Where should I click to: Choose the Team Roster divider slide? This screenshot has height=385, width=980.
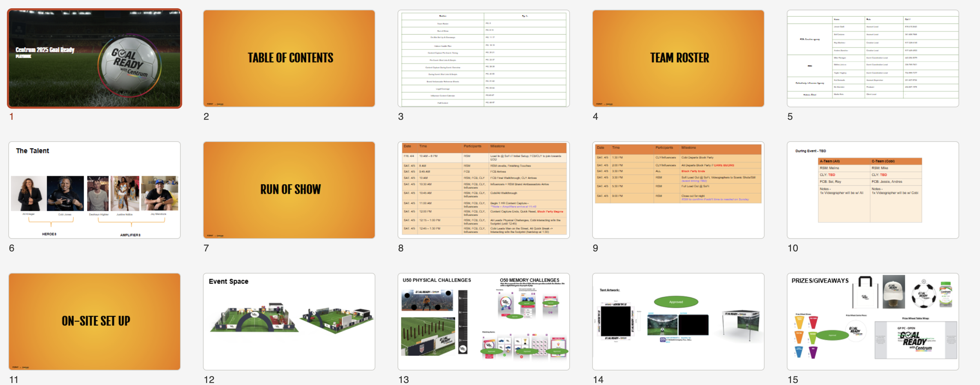(x=678, y=58)
